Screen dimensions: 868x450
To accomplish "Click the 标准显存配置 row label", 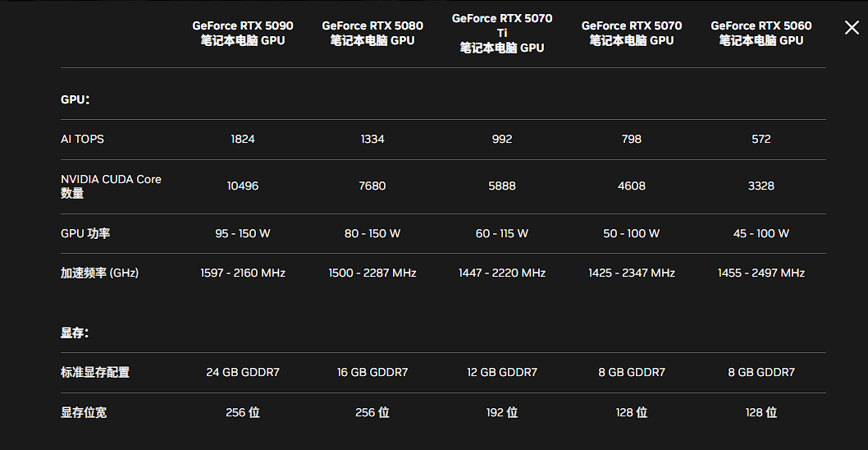I will coord(95,372).
